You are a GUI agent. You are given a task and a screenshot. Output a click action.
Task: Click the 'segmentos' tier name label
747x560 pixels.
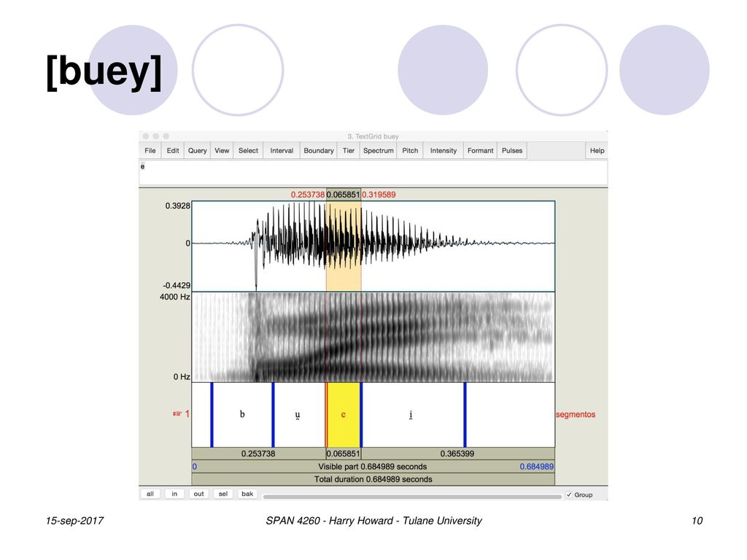coord(576,414)
